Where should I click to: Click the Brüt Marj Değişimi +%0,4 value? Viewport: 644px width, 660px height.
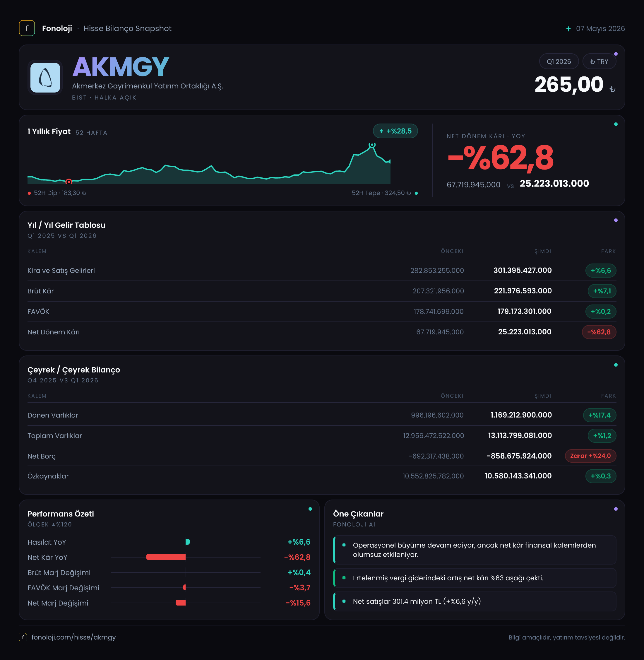299,572
